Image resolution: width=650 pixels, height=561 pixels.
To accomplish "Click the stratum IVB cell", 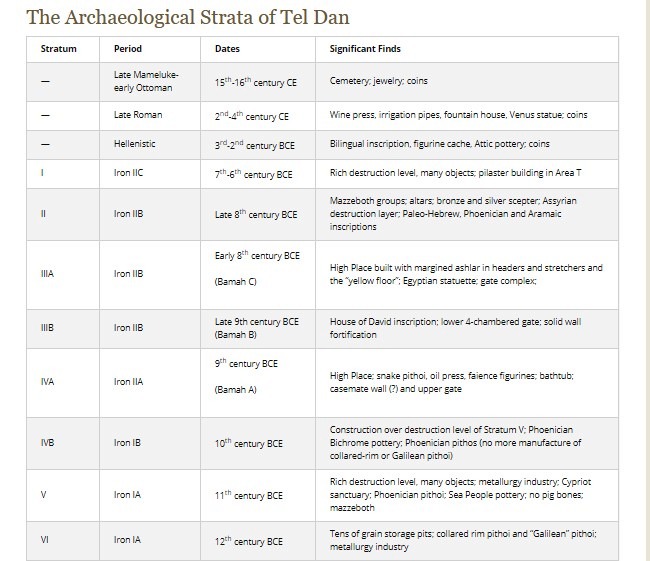I will (63, 443).
